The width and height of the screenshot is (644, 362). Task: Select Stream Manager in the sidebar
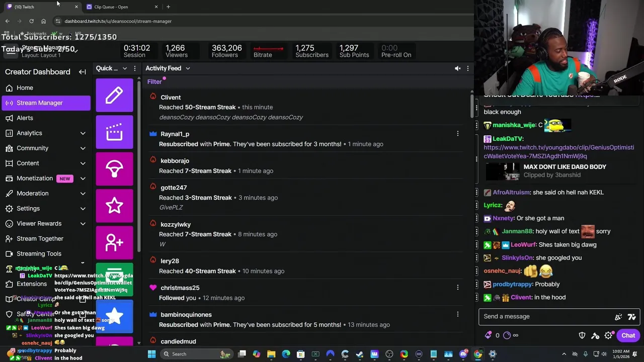point(46,103)
